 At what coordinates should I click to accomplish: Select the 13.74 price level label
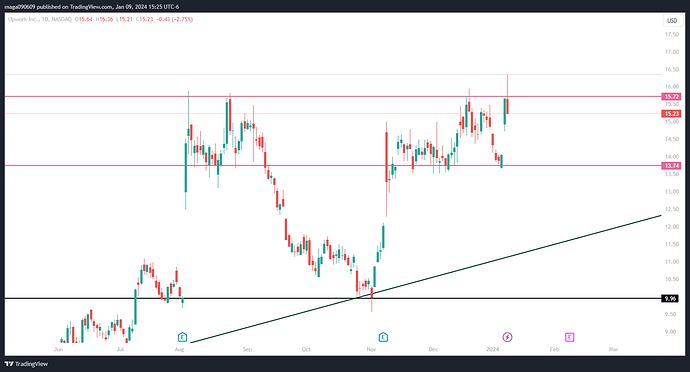tap(671, 166)
